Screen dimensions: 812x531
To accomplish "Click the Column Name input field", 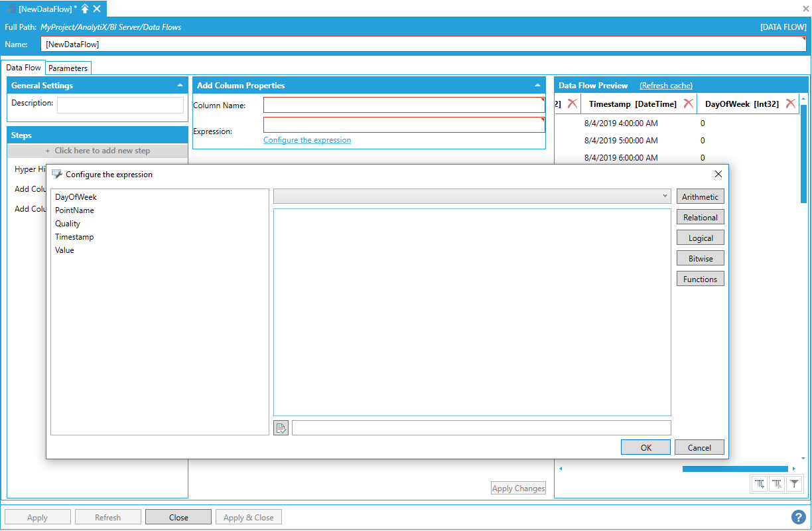I will 403,106.
